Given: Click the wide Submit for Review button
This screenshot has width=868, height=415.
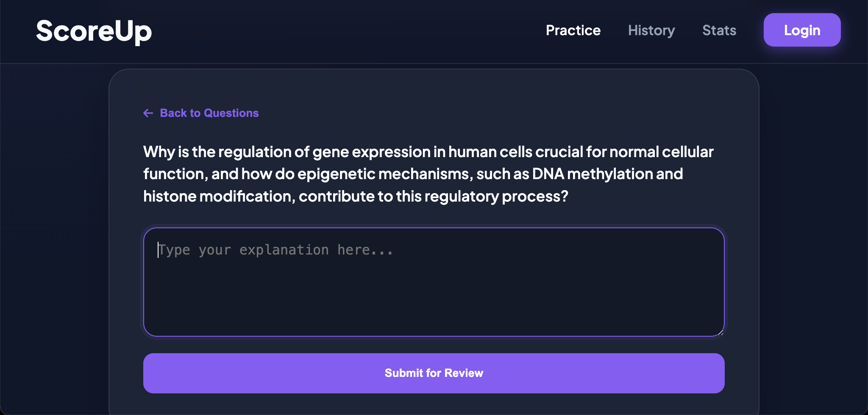Looking at the screenshot, I should (x=434, y=373).
